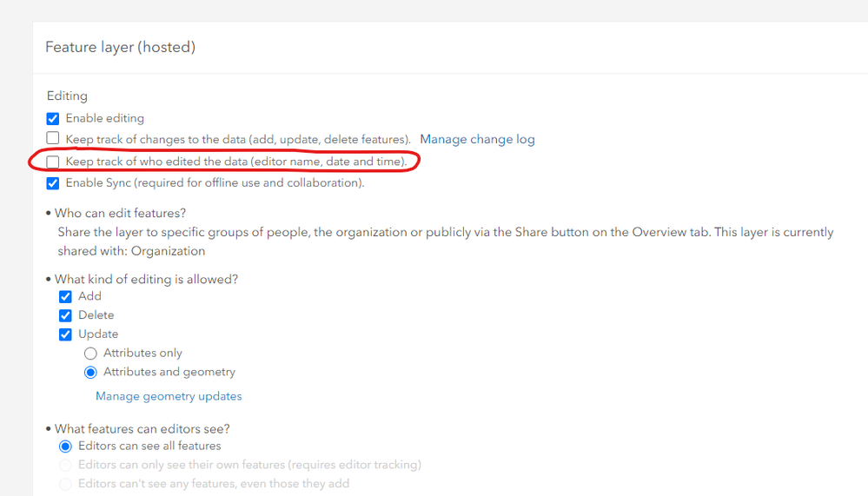
Task: Uncheck the Enable editing checkbox
Action: 53,118
